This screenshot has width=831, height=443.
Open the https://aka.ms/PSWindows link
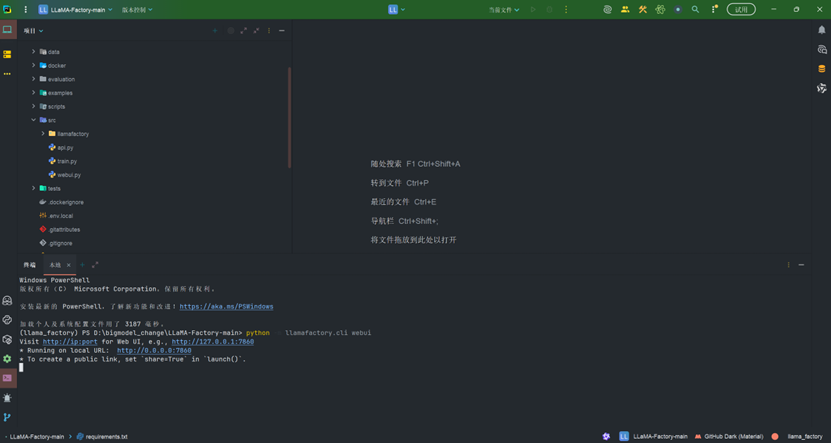tap(226, 307)
